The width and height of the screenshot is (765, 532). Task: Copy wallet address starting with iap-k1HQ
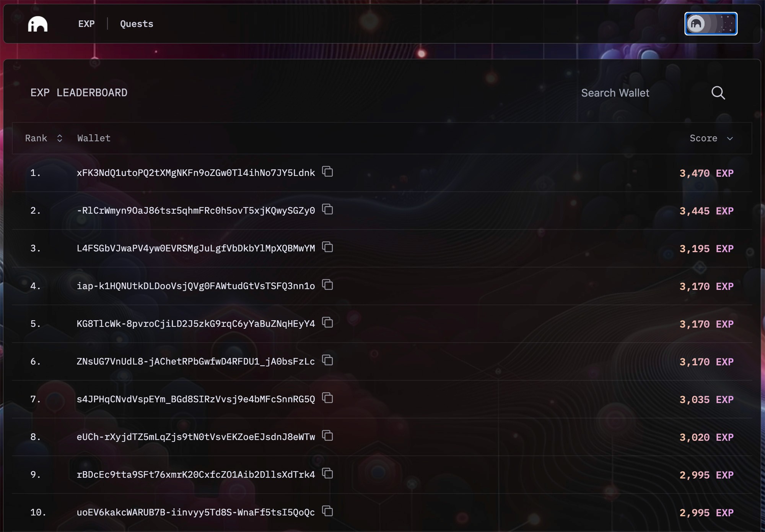(327, 285)
